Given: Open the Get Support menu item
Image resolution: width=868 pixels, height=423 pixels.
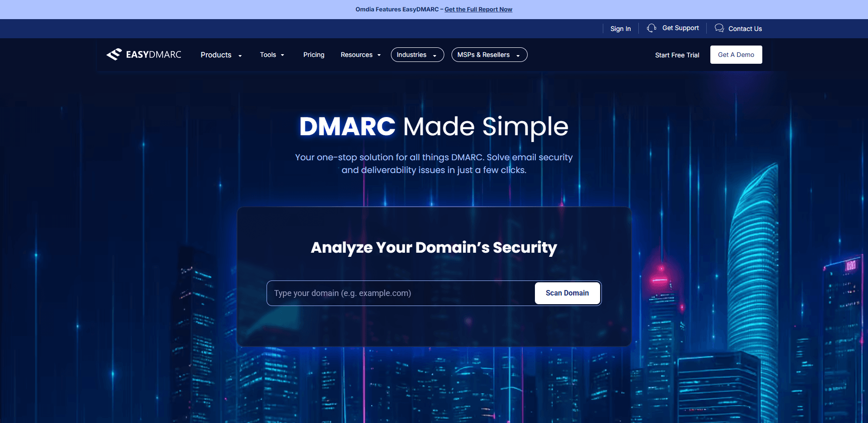Looking at the screenshot, I should pos(681,28).
